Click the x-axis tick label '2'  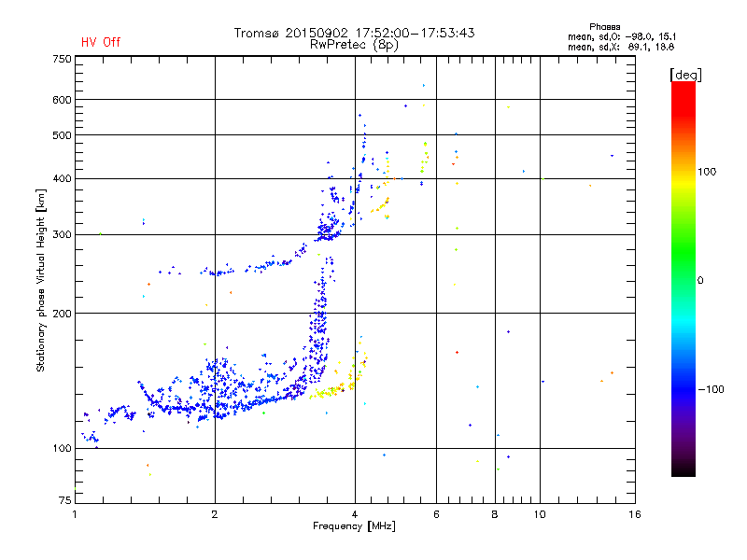click(215, 514)
